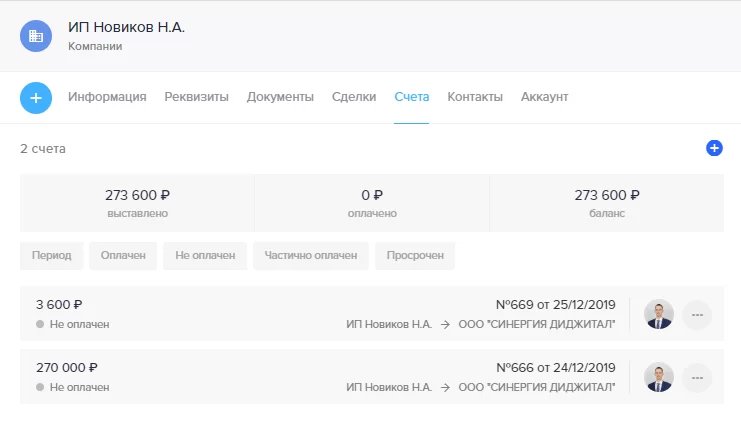
Task: Click ООО "СИНЕРГИЯ ДИДЖИТАЛ" on invoice №666
Action: pos(537,387)
